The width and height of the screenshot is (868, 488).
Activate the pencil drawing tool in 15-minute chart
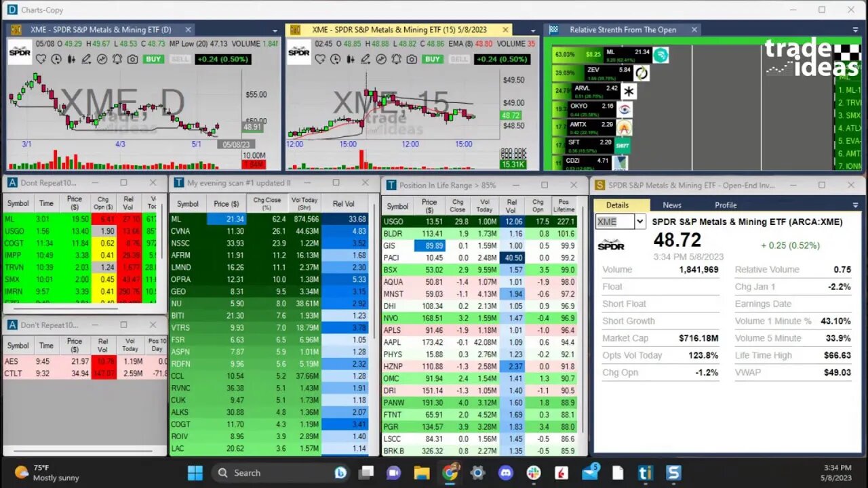366,59
